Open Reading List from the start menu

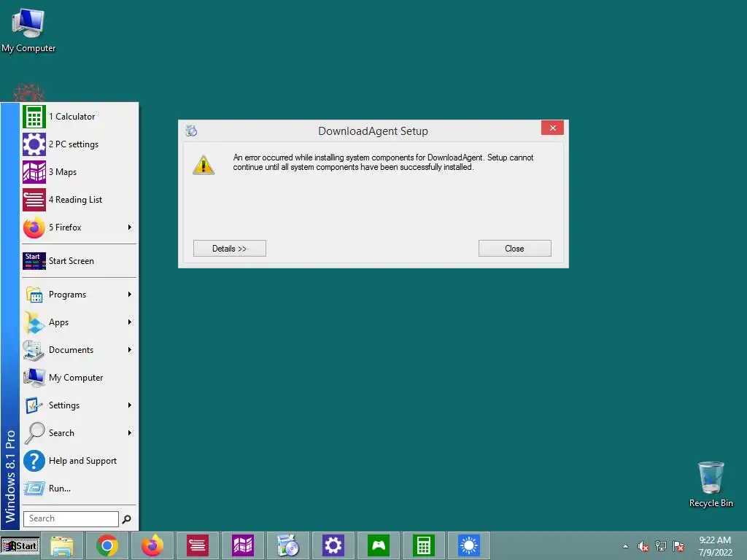coord(79,200)
